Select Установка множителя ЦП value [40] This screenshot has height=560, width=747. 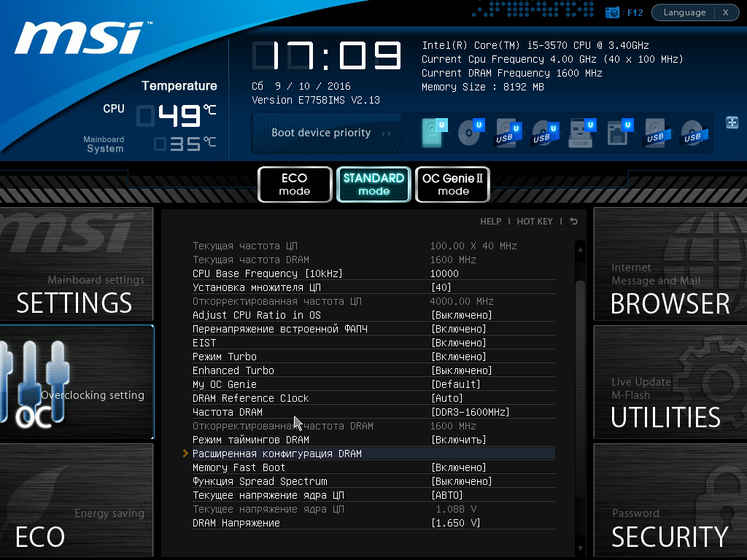point(441,287)
